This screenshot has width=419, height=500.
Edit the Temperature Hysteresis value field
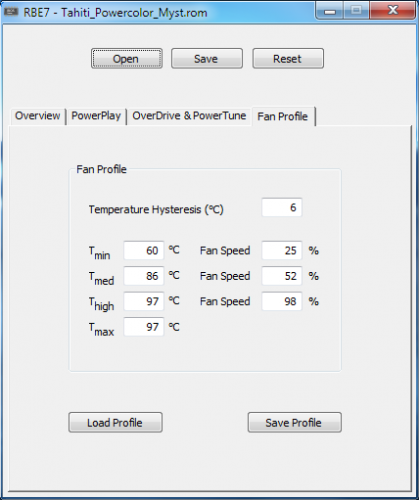pyautogui.click(x=282, y=207)
